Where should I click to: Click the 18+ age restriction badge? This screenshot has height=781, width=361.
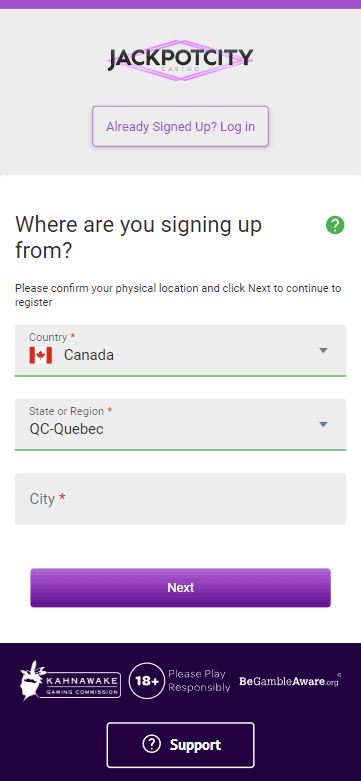146,681
